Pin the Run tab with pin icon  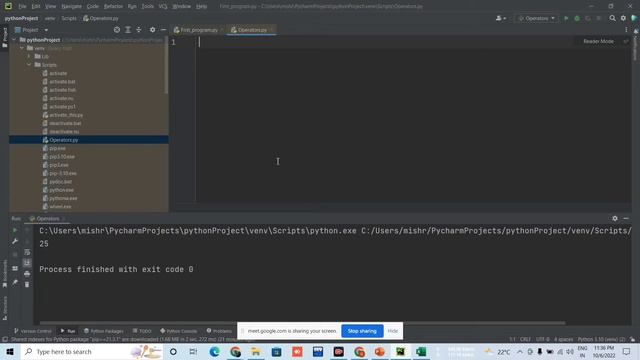(x=15, y=282)
